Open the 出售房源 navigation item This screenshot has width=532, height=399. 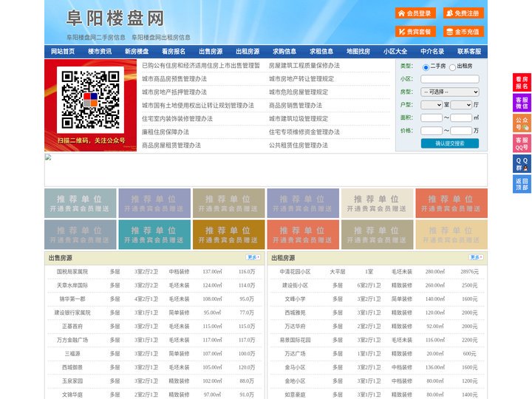211,52
